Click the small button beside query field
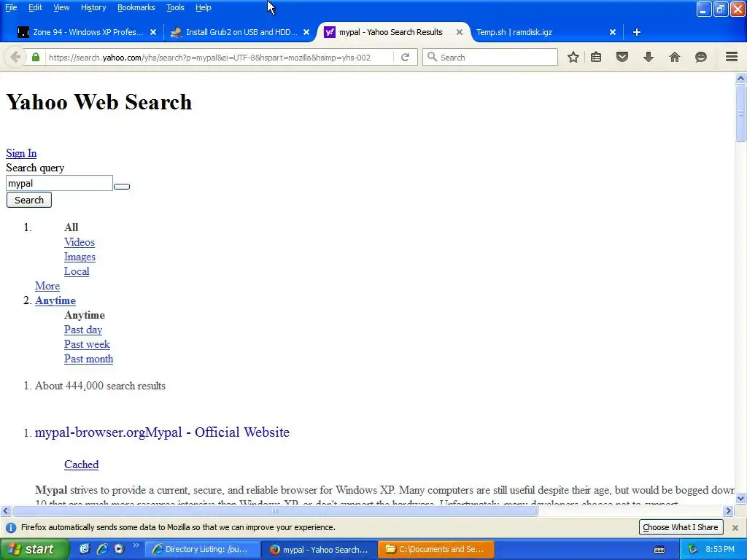Viewport: 747px width, 560px height. (122, 186)
